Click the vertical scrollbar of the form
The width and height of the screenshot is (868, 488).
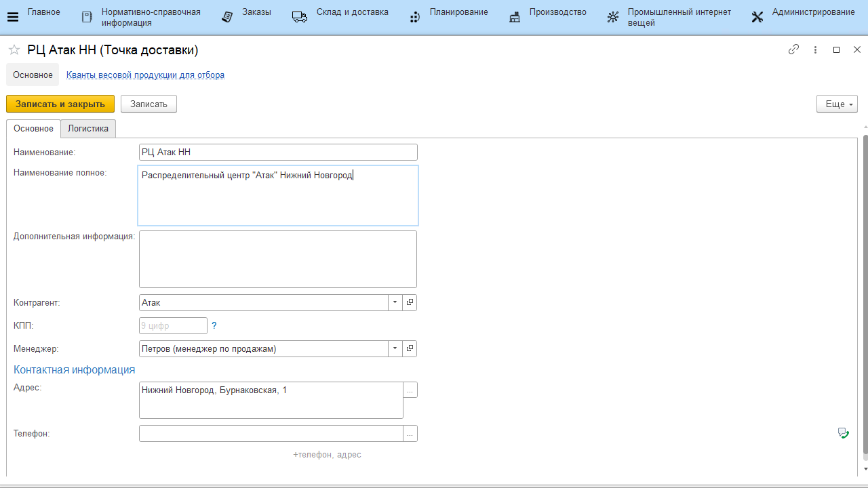pyautogui.click(x=865, y=291)
